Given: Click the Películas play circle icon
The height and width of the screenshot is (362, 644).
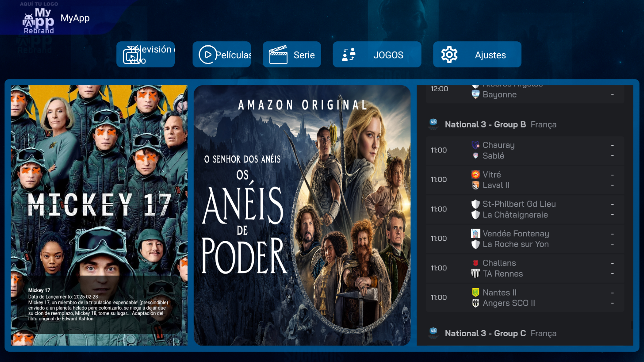Looking at the screenshot, I should 207,55.
